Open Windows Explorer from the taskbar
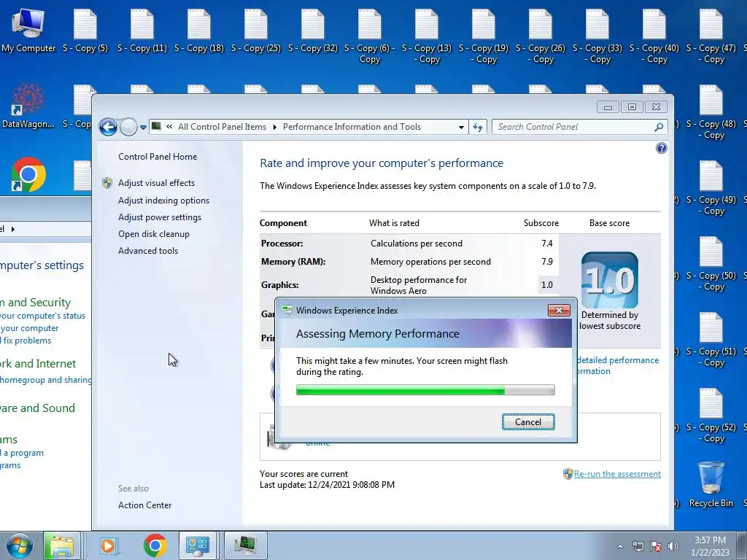This screenshot has width=747, height=560. (61, 545)
